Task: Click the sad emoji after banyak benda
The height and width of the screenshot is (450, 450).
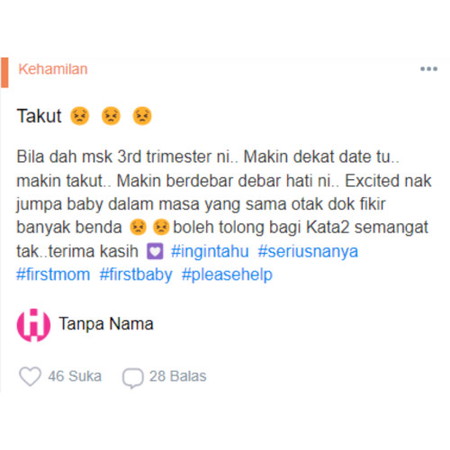Action: [138, 227]
